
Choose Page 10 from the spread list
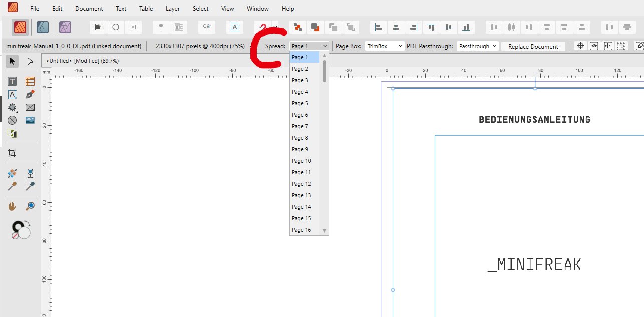(x=304, y=161)
